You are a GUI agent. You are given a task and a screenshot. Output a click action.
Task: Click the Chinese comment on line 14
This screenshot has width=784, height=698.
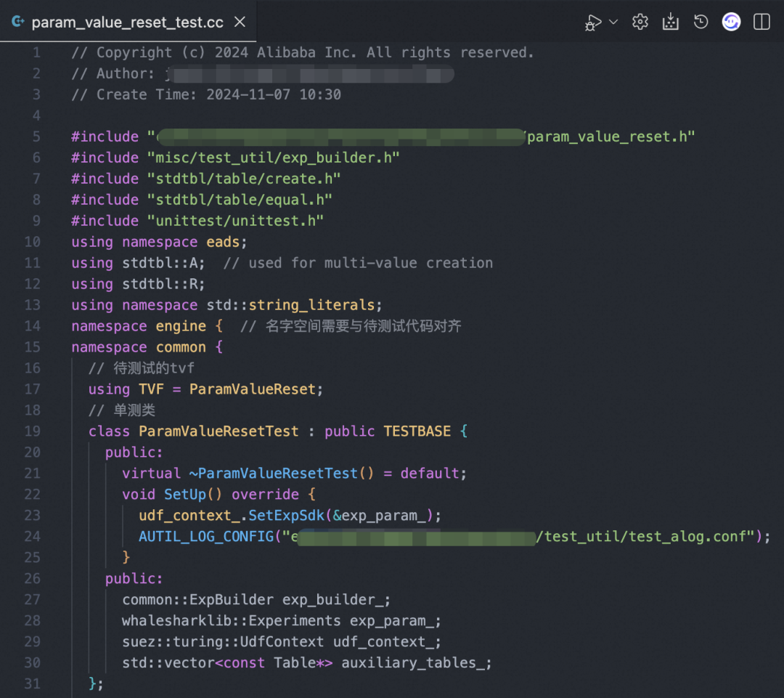click(351, 326)
